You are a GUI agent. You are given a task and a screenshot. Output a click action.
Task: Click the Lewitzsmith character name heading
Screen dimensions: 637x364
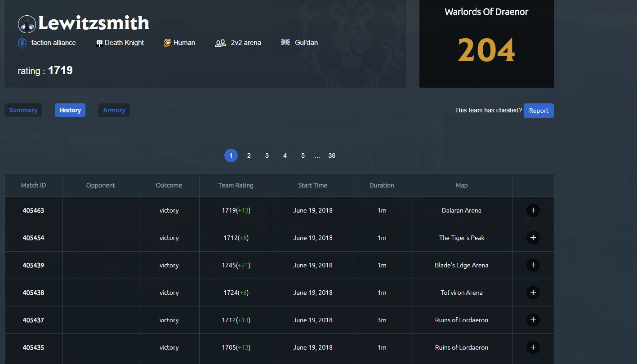click(94, 23)
